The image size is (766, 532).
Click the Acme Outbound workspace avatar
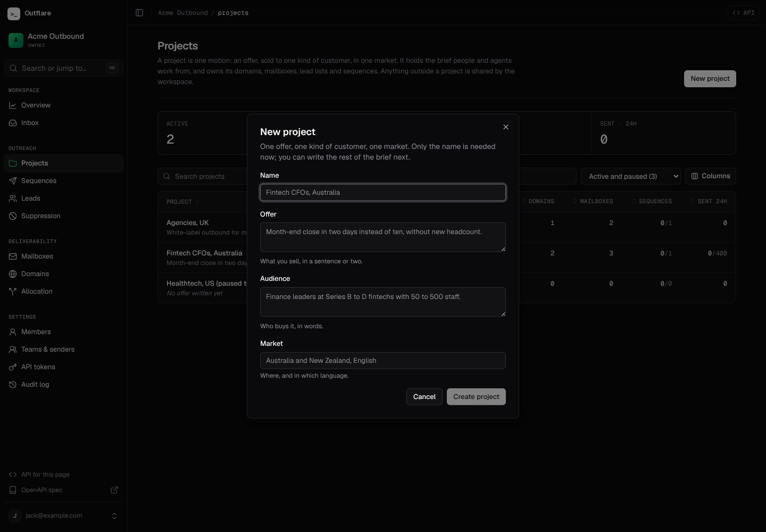[16, 40]
